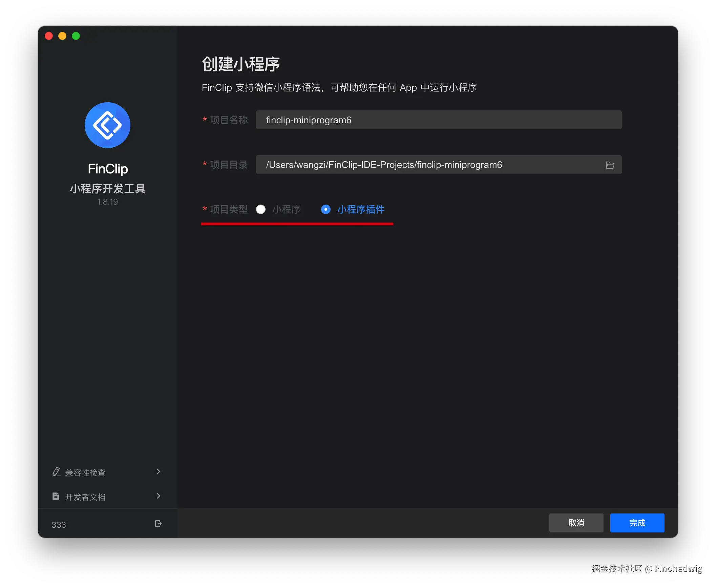The image size is (716, 588).
Task: Open the project directory folder browser icon
Action: pos(610,165)
